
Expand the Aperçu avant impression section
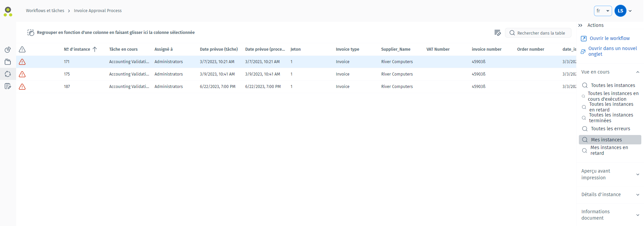pos(638,174)
